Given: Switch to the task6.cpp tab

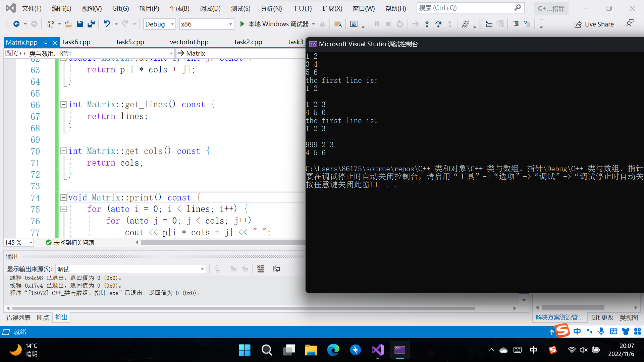Looking at the screenshot, I should pyautogui.click(x=76, y=42).
